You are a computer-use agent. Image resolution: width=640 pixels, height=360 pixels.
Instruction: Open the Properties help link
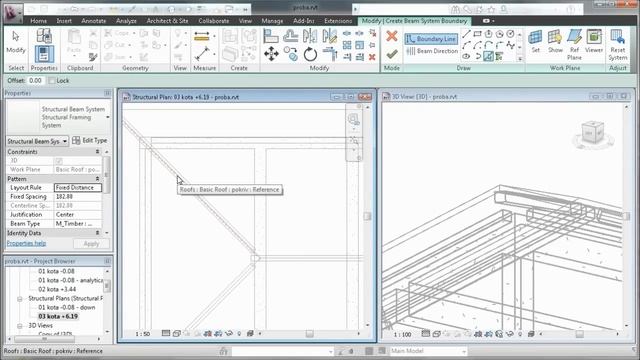coord(26,244)
